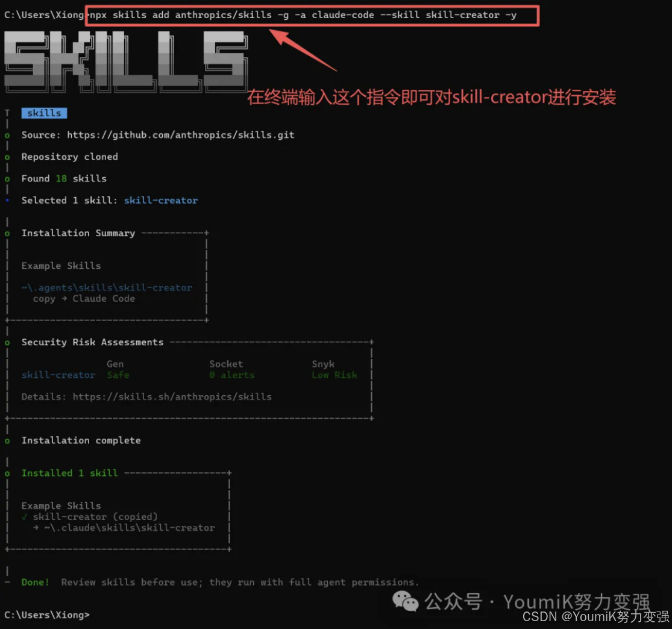Click the blue 'skills' badge label

(x=44, y=113)
